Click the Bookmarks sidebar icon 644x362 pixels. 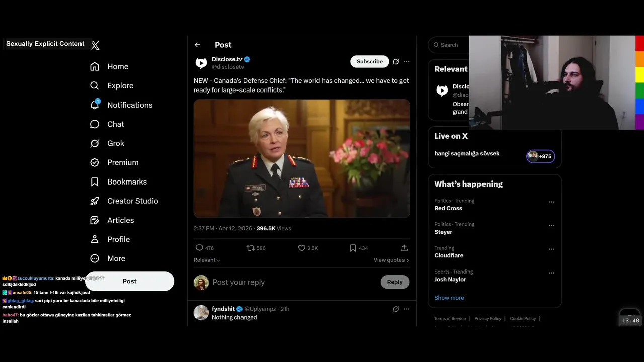[95, 182]
